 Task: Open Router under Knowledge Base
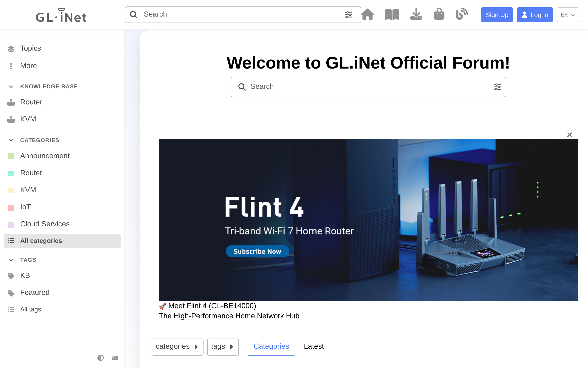[x=62, y=102]
